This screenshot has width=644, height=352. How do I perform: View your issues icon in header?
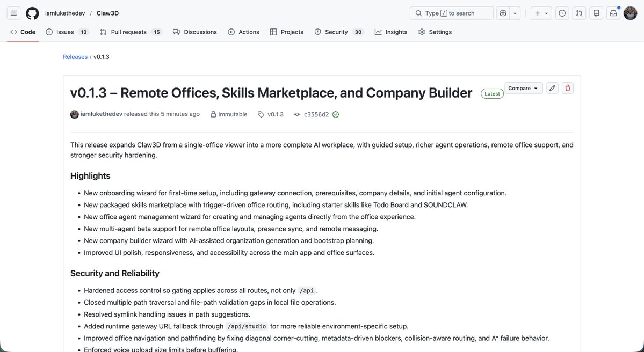(562, 13)
